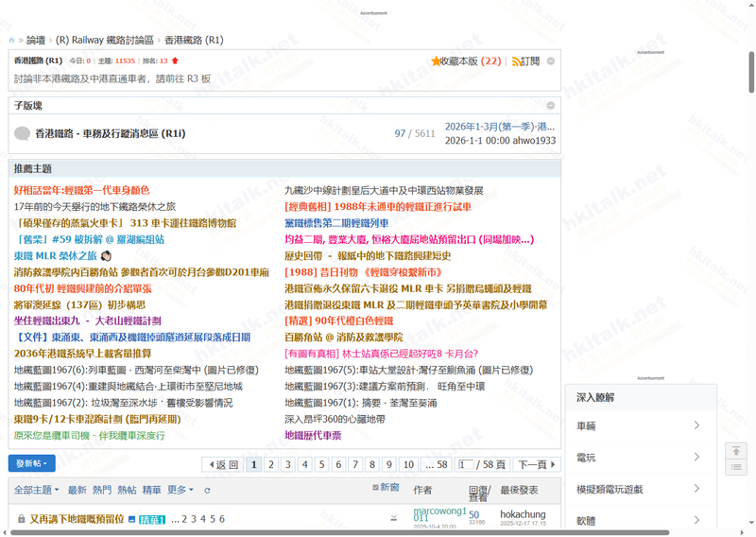Open last poster hokachung profile
This screenshot has height=537, width=756.
pyautogui.click(x=523, y=514)
